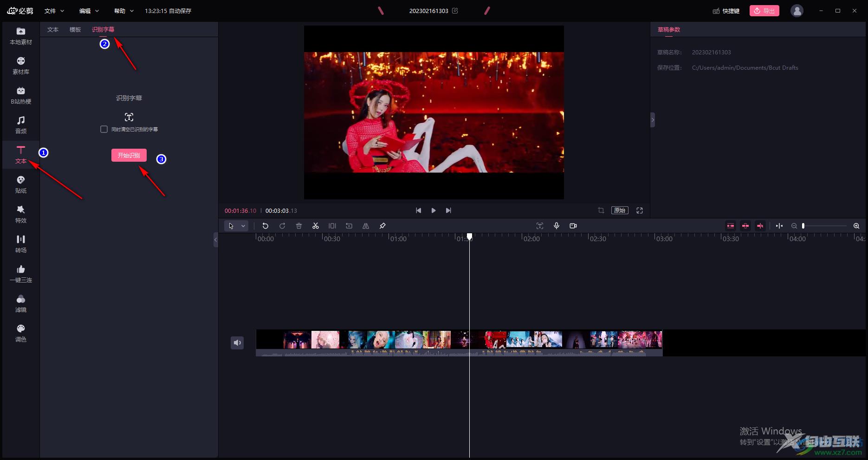The width and height of the screenshot is (868, 460).
Task: Open the 音频 audio panel
Action: [x=21, y=125]
